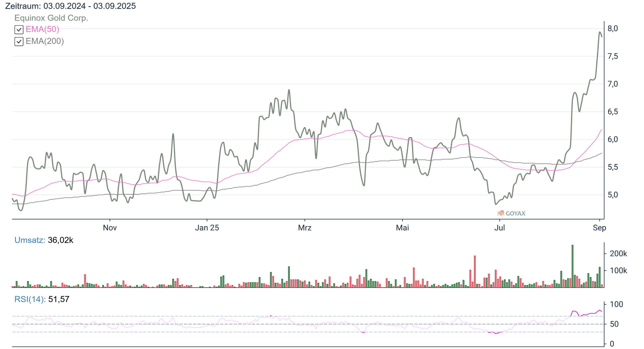644x349 pixels.
Task: Click the RSI axis value 100
Action: (x=616, y=304)
